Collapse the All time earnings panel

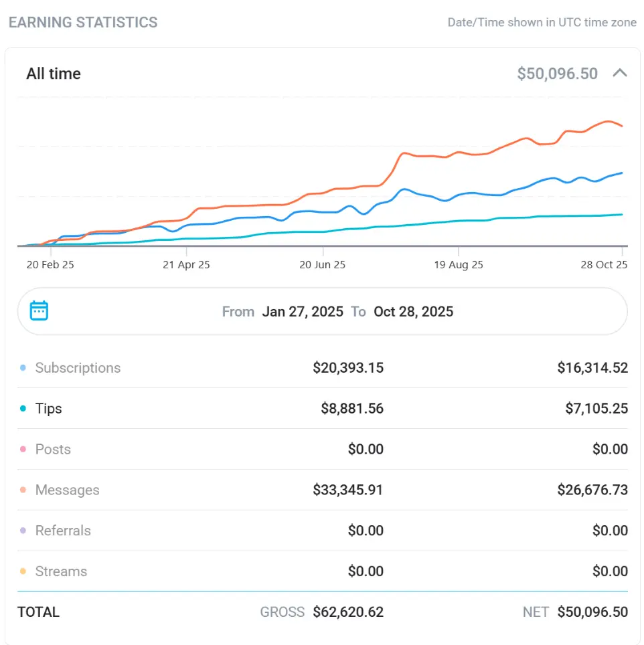pyautogui.click(x=620, y=73)
